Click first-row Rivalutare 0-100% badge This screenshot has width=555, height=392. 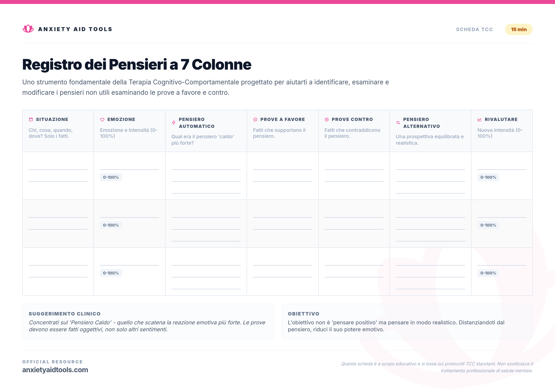pyautogui.click(x=488, y=177)
